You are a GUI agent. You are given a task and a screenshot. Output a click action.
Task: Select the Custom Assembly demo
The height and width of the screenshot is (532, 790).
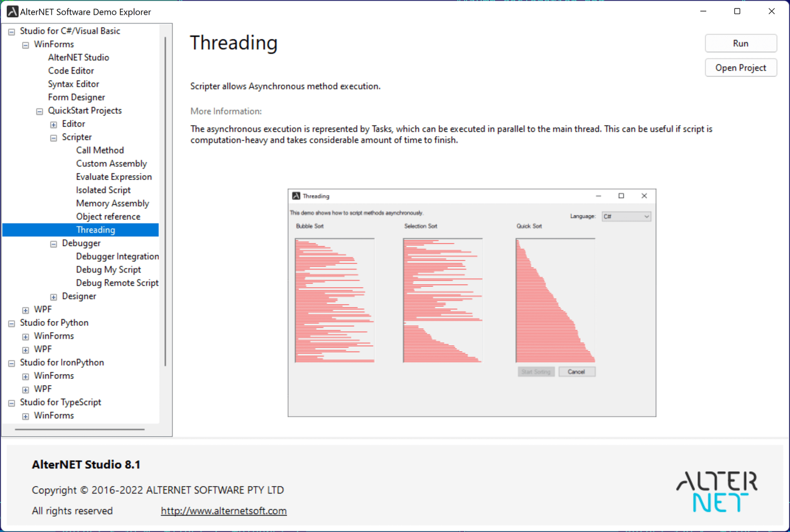tap(111, 163)
